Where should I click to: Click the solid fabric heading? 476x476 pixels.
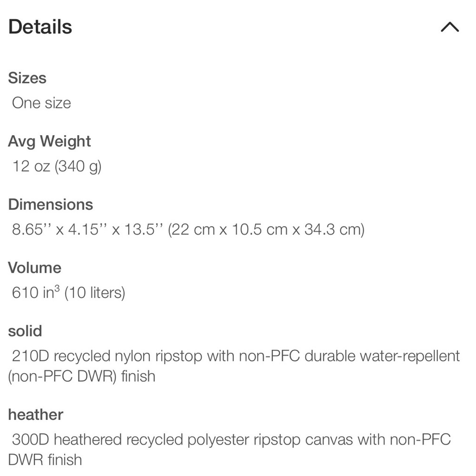coord(25,331)
